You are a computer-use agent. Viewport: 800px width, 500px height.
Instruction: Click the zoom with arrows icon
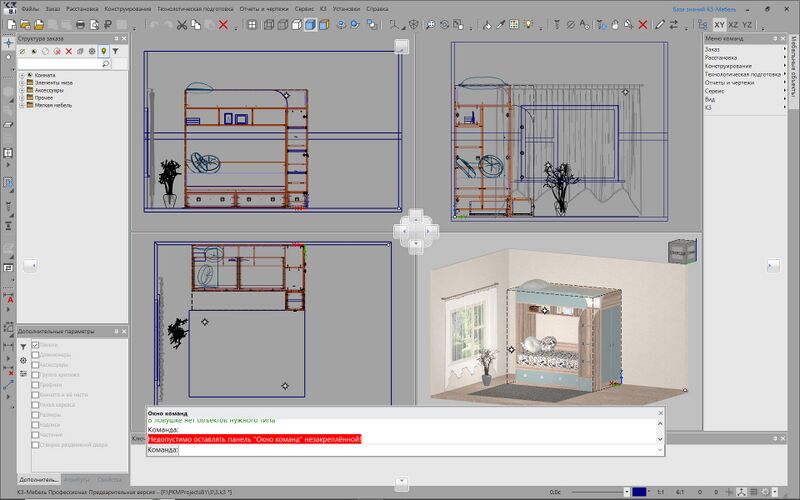[431, 24]
